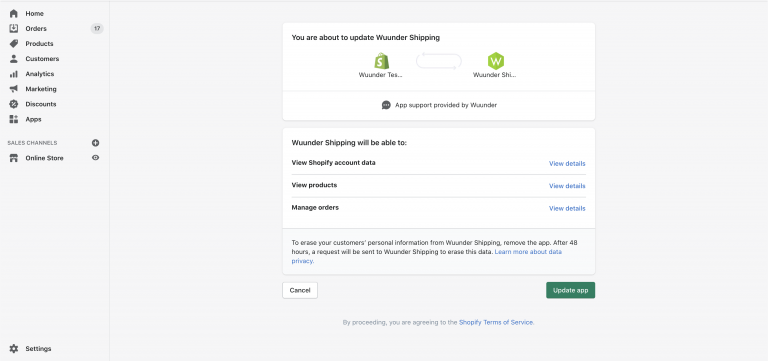The image size is (768, 361).
Task: View details for Shopify account data
Action: point(567,164)
